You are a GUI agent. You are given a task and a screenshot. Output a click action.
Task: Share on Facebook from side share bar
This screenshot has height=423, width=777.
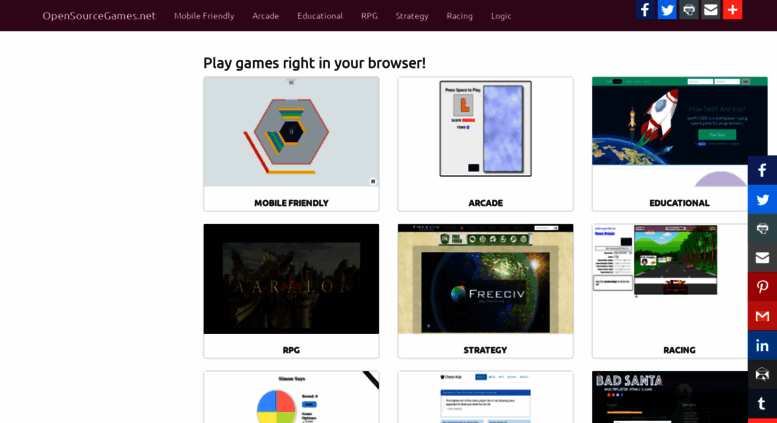click(762, 170)
